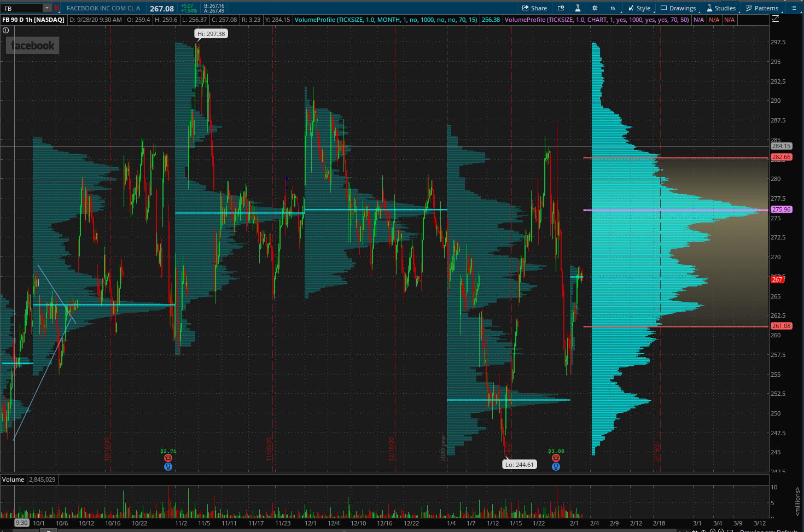Click the list menu icon after Patterns
The width and height of the screenshot is (804, 532).
[793, 8]
